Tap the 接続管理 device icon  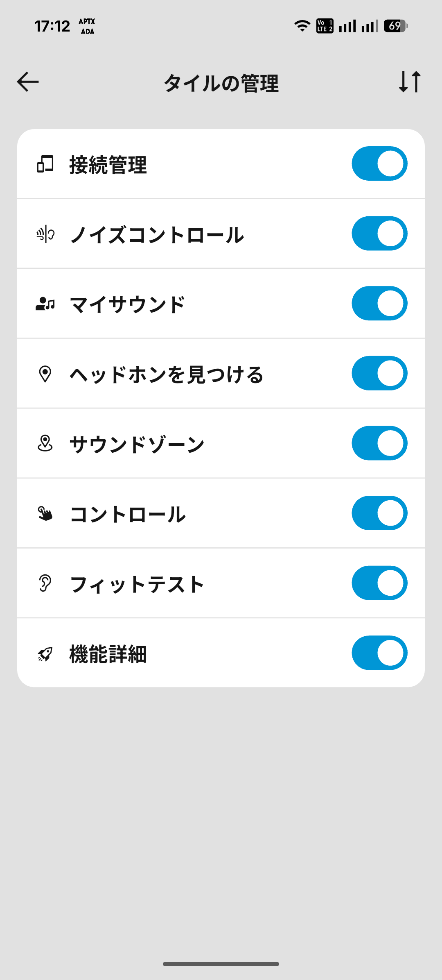coord(45,164)
